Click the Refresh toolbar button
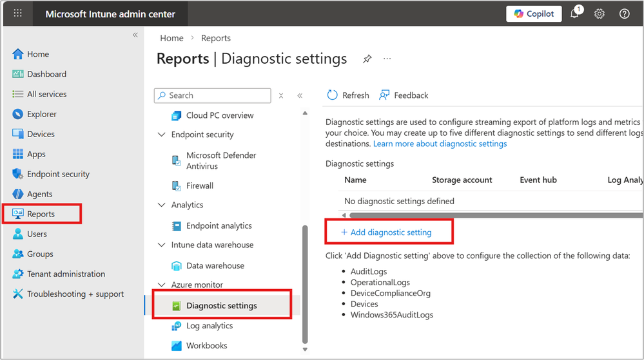 348,95
